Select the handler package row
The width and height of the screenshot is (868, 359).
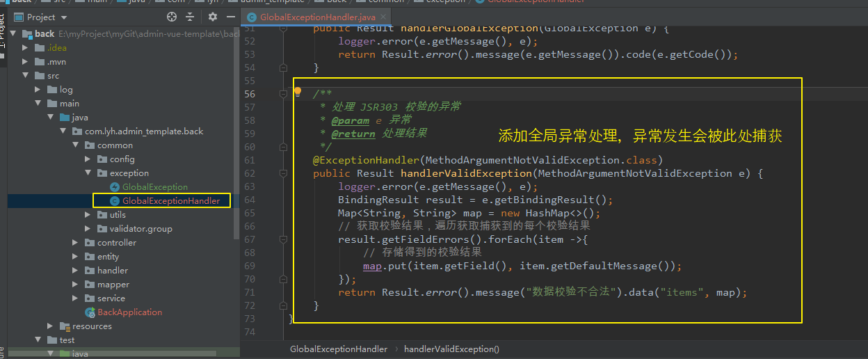click(113, 270)
